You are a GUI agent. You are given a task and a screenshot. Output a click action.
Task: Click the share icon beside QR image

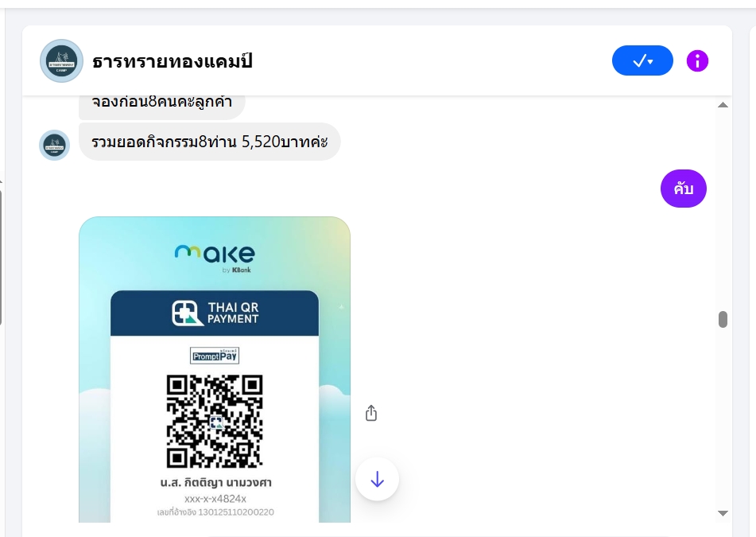tap(370, 413)
